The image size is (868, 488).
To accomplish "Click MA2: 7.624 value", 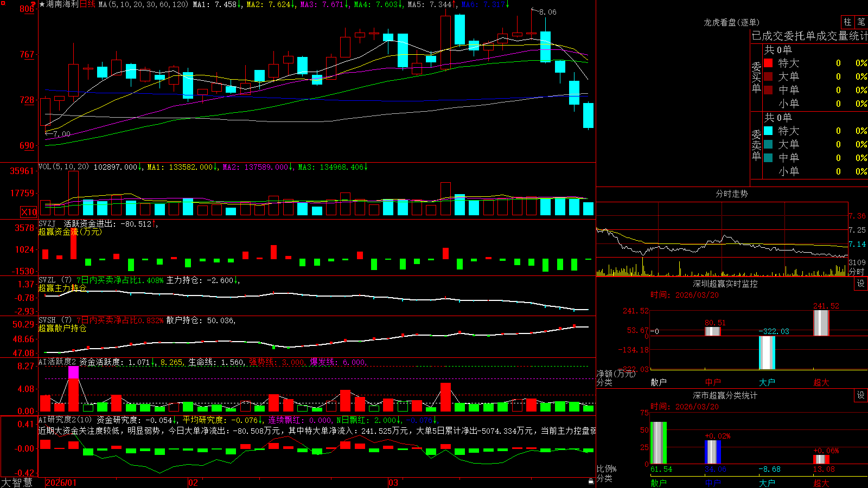I will [271, 4].
